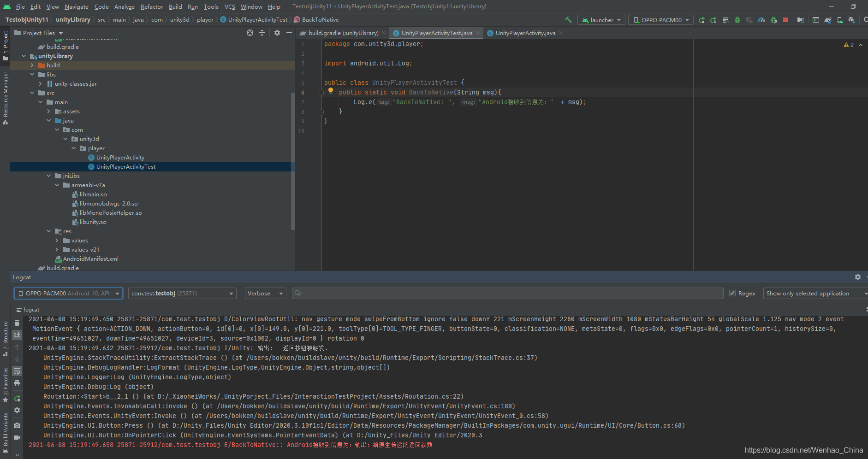Open the OPPO PACM00 device dropdown in toolbar
The width and height of the screenshot is (868, 459).
point(661,20)
